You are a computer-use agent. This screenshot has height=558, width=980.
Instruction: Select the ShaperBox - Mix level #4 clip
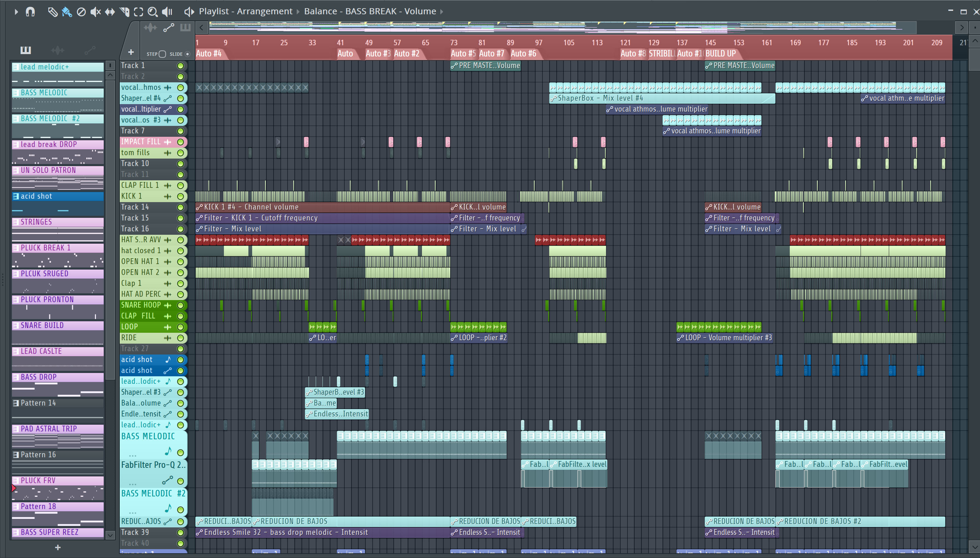[x=662, y=98]
